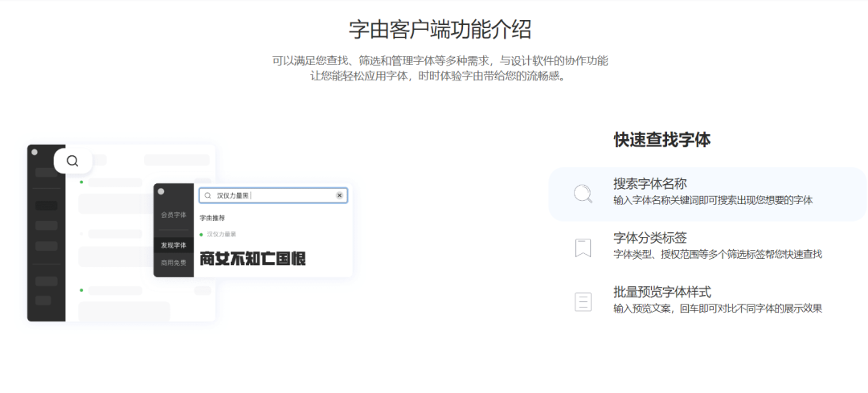The width and height of the screenshot is (868, 393).
Task: Click the bookmark icon beside 字体分类标签
Action: (583, 248)
